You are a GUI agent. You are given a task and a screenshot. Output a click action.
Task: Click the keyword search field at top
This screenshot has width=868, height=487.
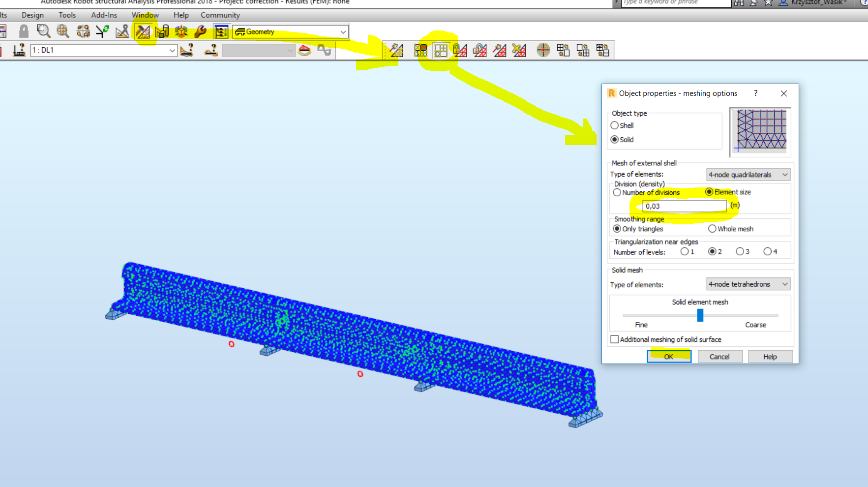[677, 2]
